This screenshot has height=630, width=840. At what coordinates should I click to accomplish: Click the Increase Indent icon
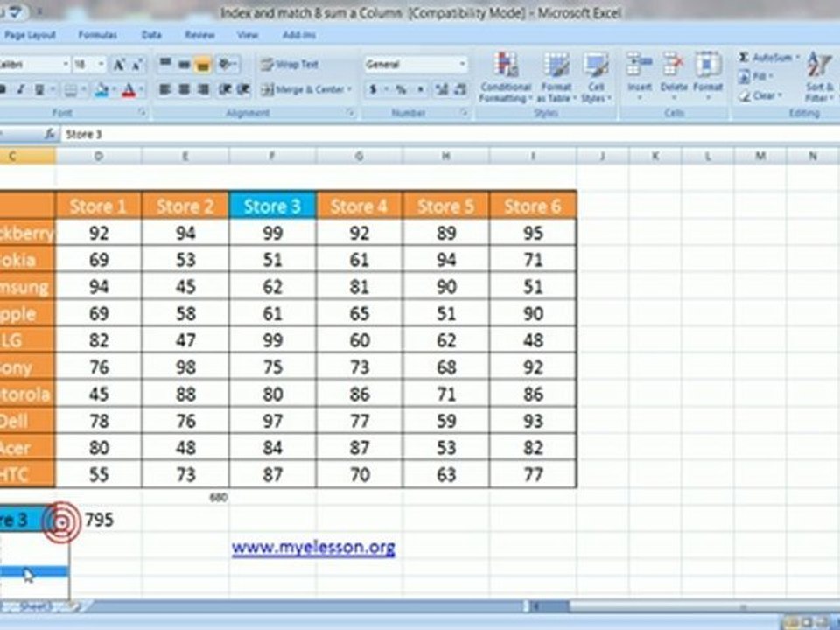pos(243,89)
